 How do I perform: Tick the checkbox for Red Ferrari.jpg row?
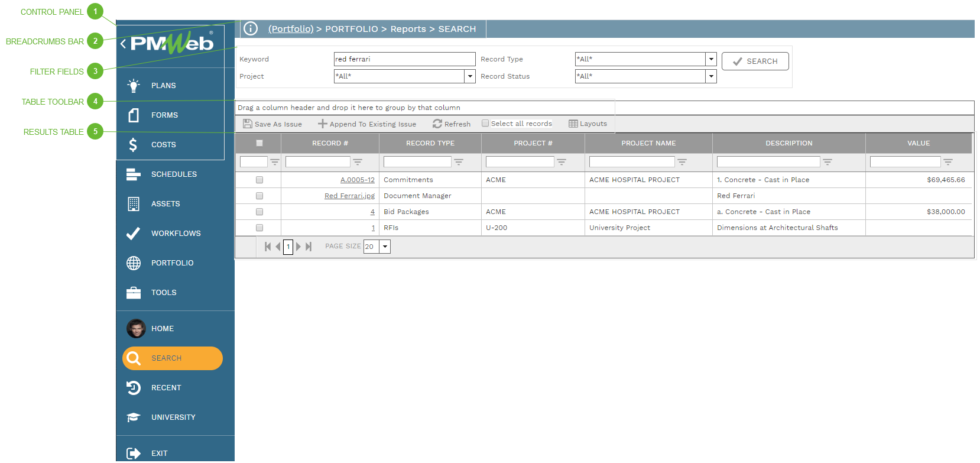pyautogui.click(x=259, y=196)
